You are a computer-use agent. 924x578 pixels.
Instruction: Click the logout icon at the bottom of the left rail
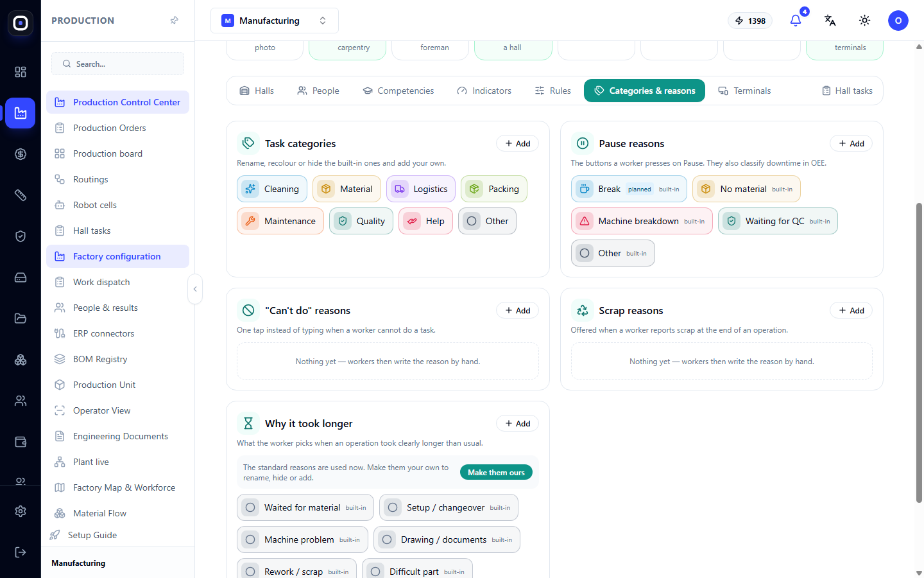click(x=21, y=552)
